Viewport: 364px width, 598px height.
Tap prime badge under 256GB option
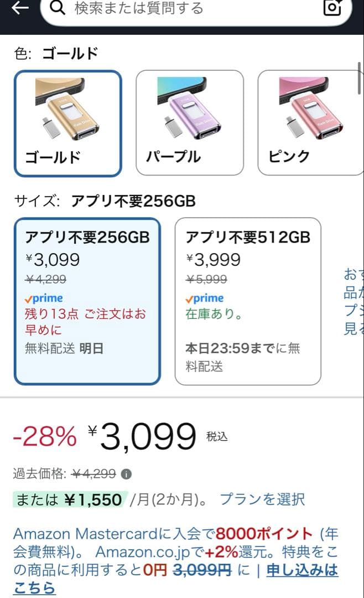pos(44,298)
